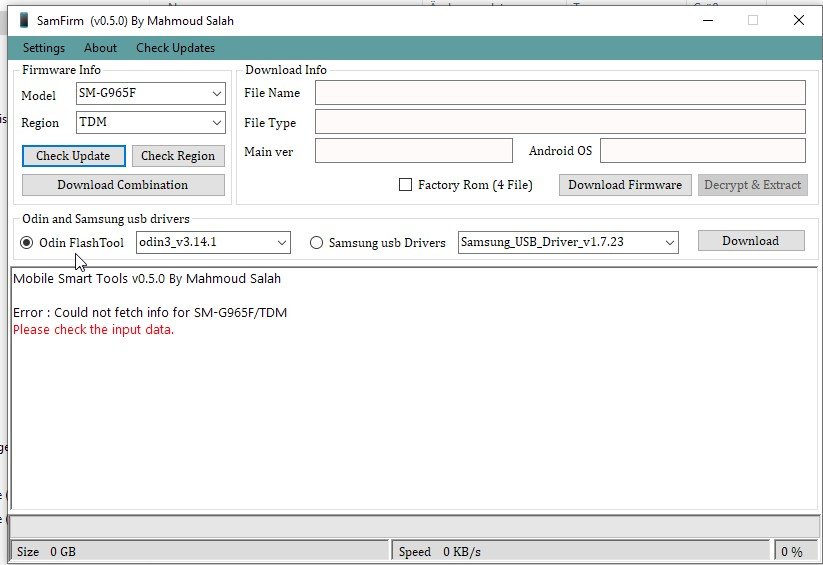The height and width of the screenshot is (565, 823).
Task: Click the 'Error : Could not fetch info' log line
Action: 150,312
